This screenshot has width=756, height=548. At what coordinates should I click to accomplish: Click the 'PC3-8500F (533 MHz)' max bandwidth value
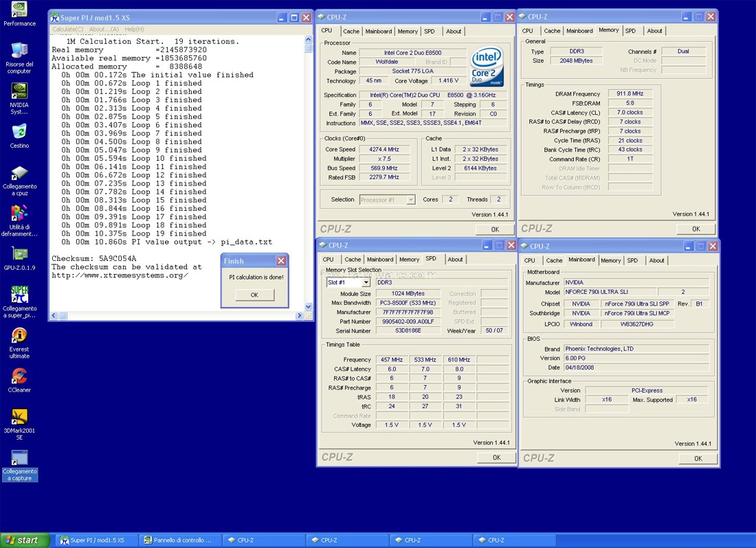point(408,303)
